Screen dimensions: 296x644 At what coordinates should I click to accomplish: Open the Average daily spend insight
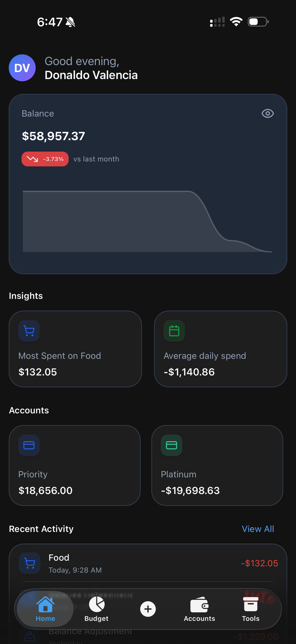tap(221, 349)
